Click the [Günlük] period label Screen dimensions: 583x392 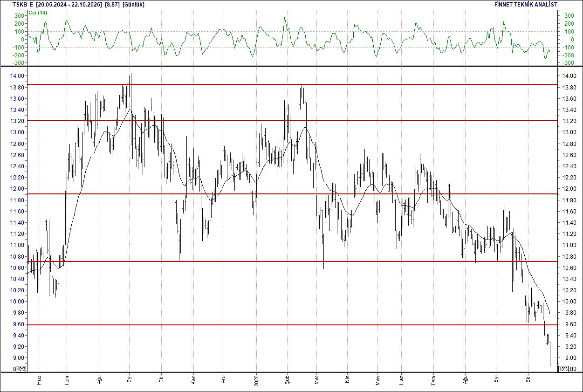point(134,4)
